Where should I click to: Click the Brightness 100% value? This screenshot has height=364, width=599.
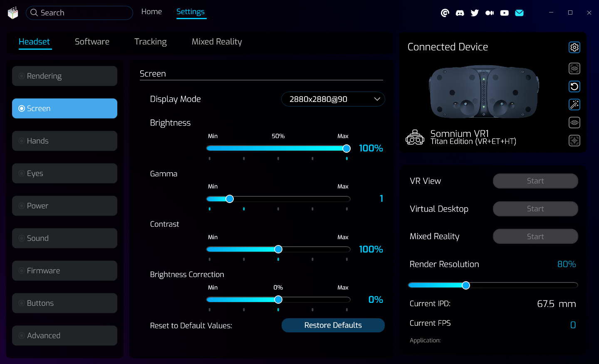[x=371, y=148]
